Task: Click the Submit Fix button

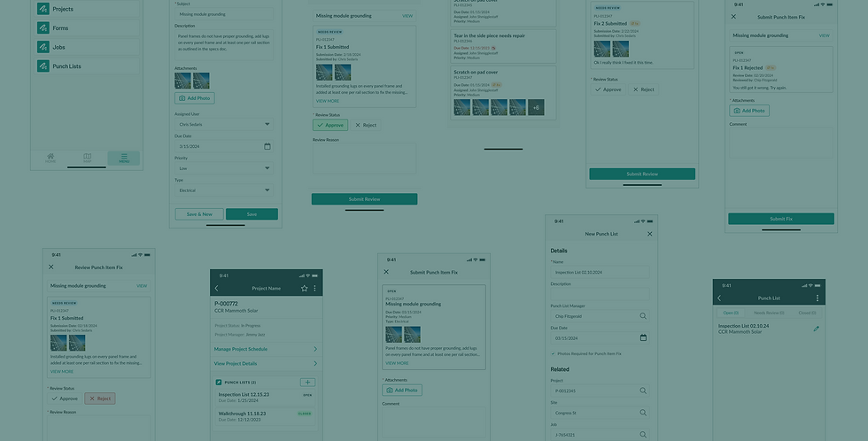Action: coord(781,219)
